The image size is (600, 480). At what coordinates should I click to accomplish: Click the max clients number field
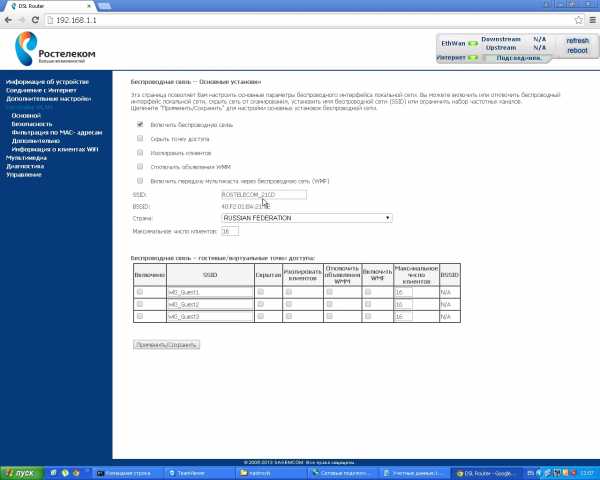(230, 231)
